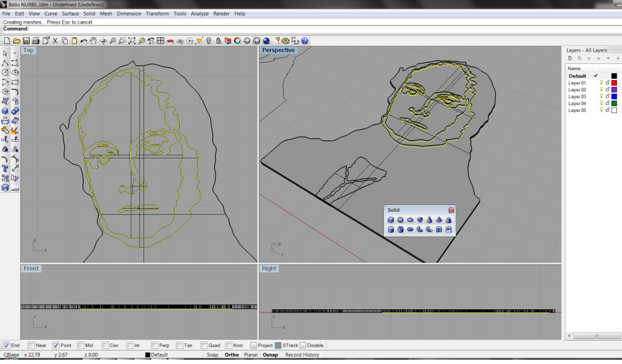Enable the Project osnap checkbox
This screenshot has height=364, width=622.
[253, 345]
